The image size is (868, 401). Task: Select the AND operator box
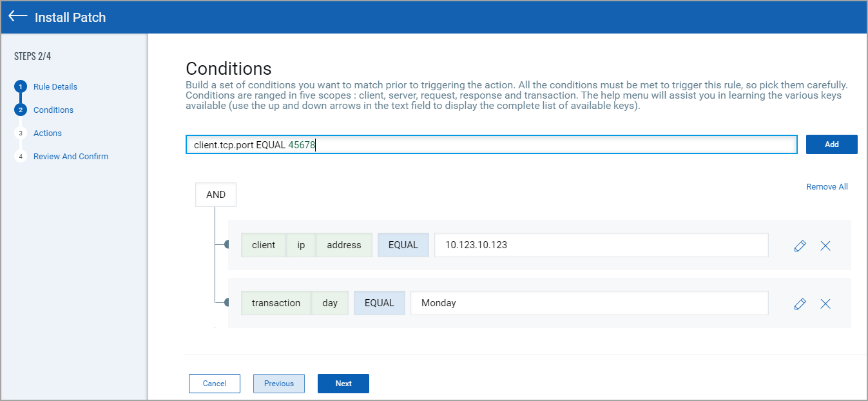coord(216,195)
